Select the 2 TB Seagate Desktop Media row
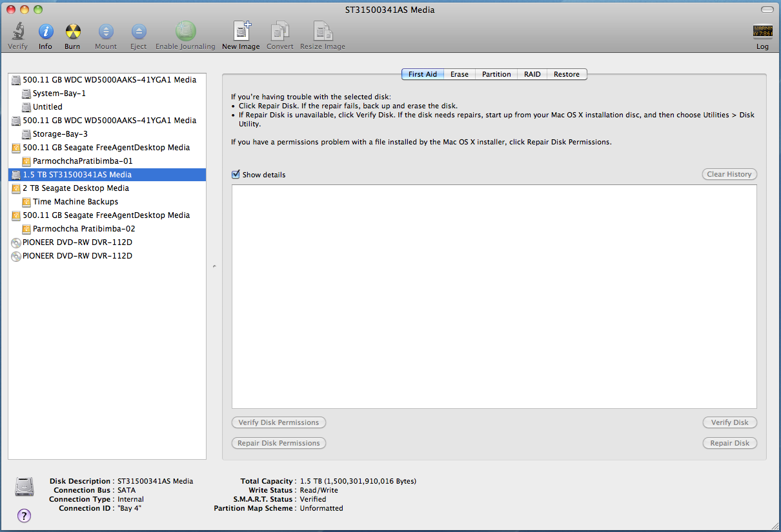This screenshot has width=781, height=532. pos(107,188)
